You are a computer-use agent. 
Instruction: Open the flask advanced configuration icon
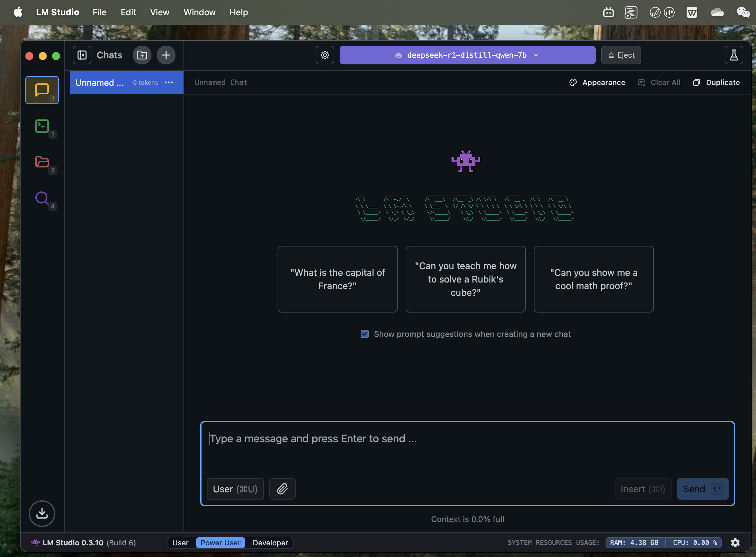[x=733, y=55]
